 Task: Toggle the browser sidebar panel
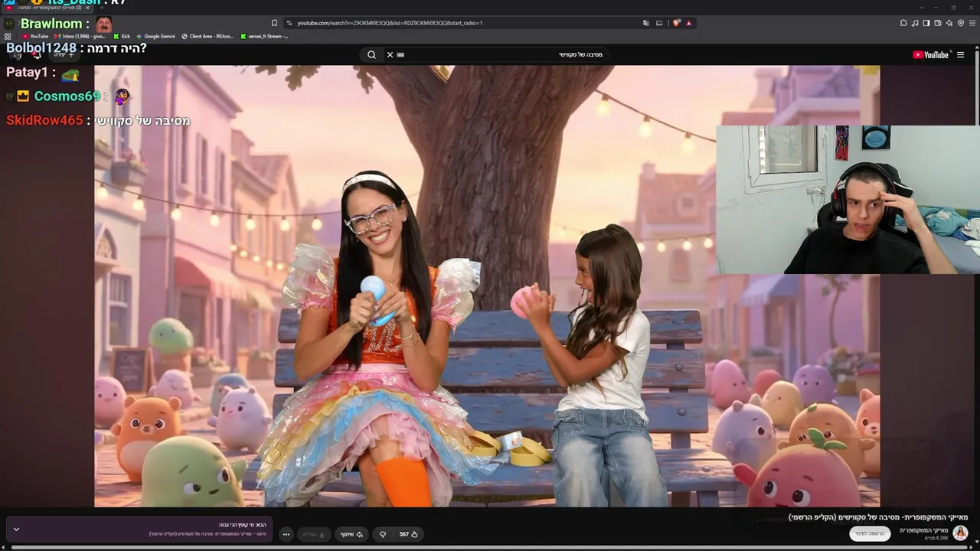(926, 23)
